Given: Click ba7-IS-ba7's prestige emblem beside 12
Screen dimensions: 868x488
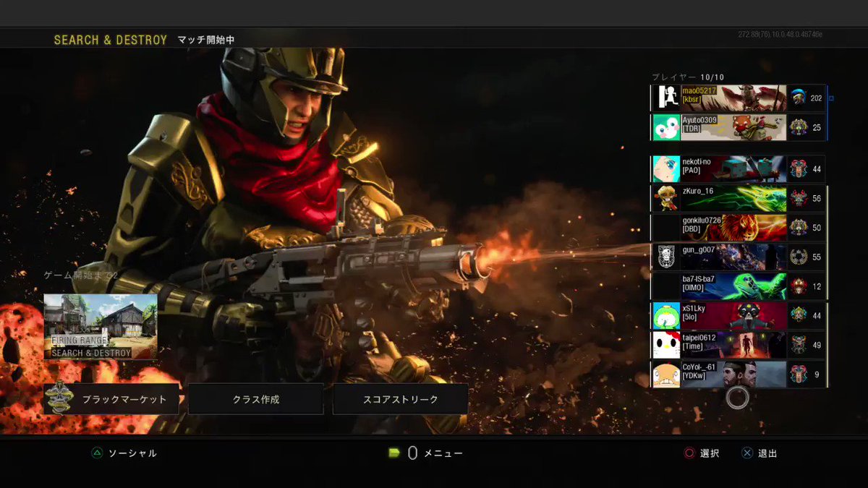Looking at the screenshot, I should click(798, 286).
